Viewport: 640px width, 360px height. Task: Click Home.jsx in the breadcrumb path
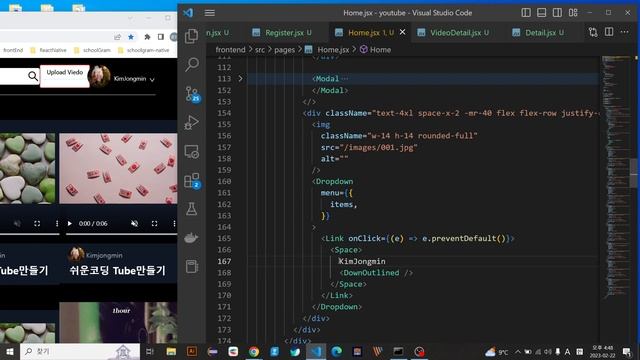[x=333, y=50]
